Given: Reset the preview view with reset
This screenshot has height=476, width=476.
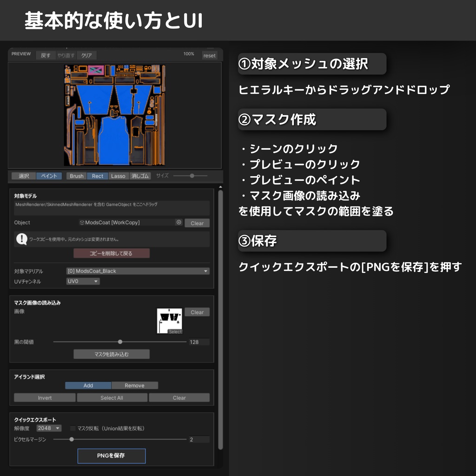Looking at the screenshot, I should click(210, 55).
